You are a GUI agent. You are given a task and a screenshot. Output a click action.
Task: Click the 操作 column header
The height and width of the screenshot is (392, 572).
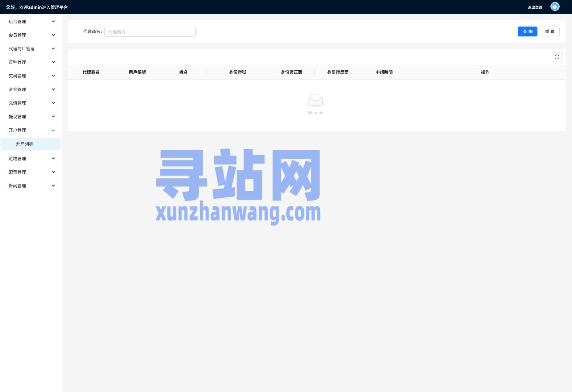(485, 72)
